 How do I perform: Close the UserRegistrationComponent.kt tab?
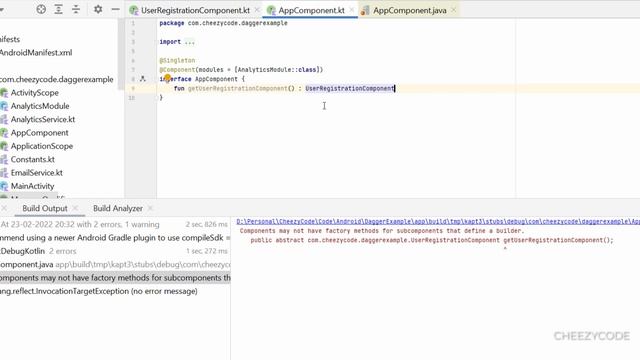pos(257,10)
